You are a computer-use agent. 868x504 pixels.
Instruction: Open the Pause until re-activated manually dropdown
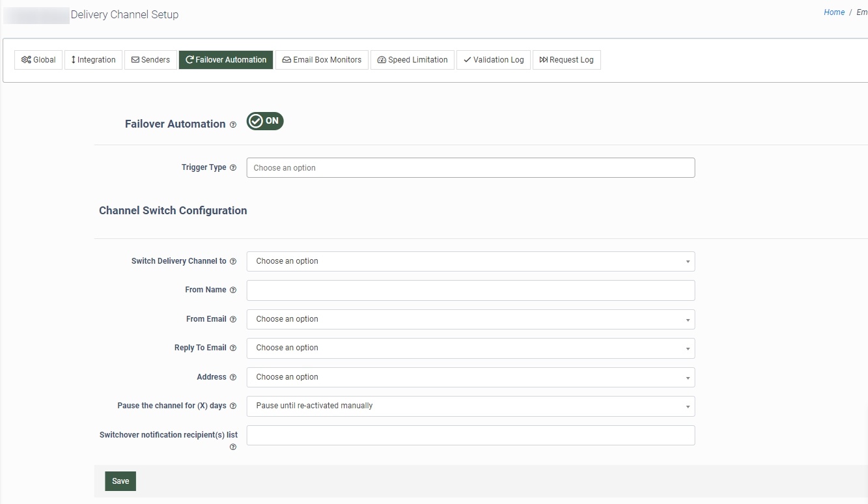pyautogui.click(x=470, y=406)
